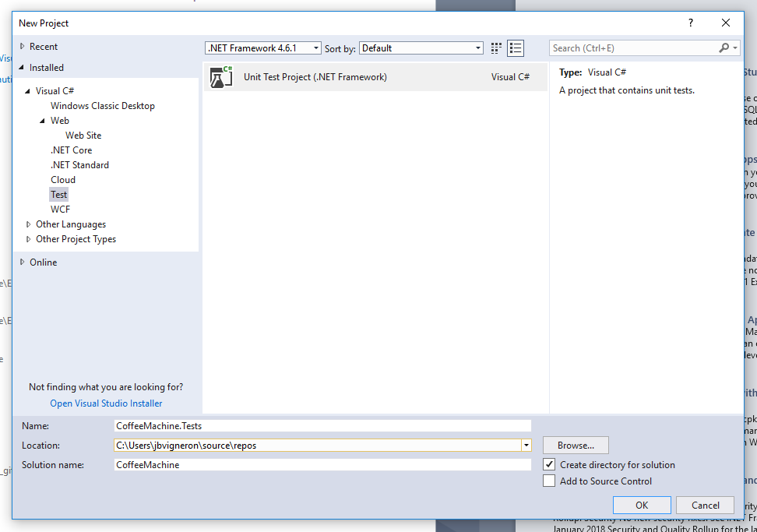Select the .NET Standard category
This screenshot has width=757, height=532.
79,165
